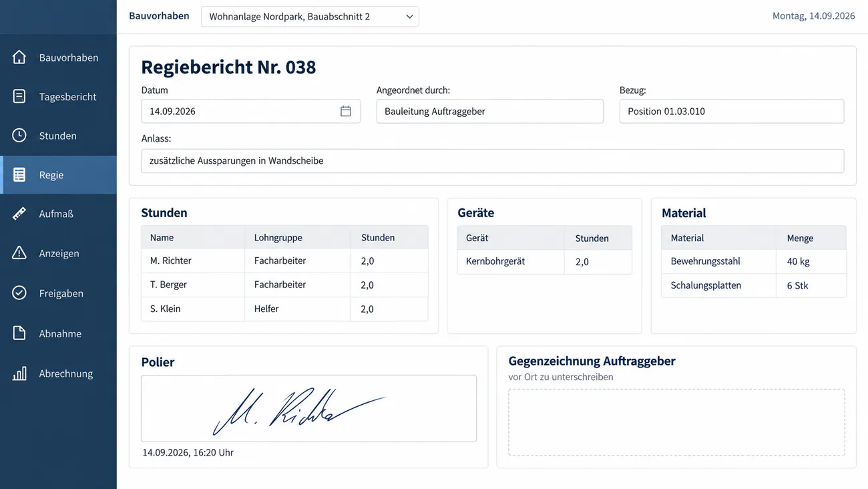Viewport: 868px width, 489px height.
Task: Click the Gerät column header
Action: coord(511,238)
